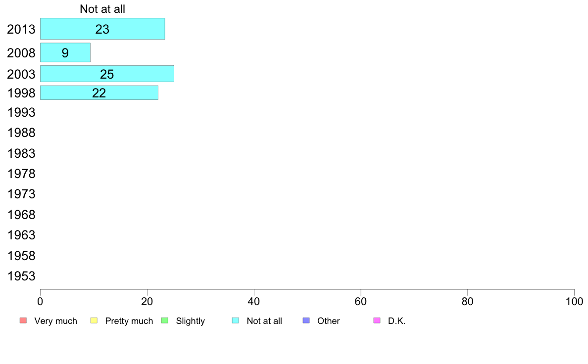This screenshot has width=588, height=364.
Task: Click the Very much legend text
Action: (55, 321)
